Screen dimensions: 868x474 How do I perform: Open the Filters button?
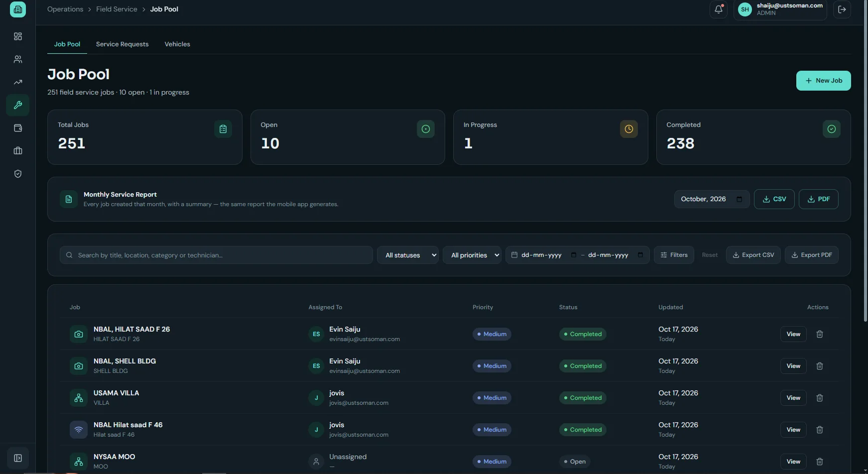pos(674,255)
